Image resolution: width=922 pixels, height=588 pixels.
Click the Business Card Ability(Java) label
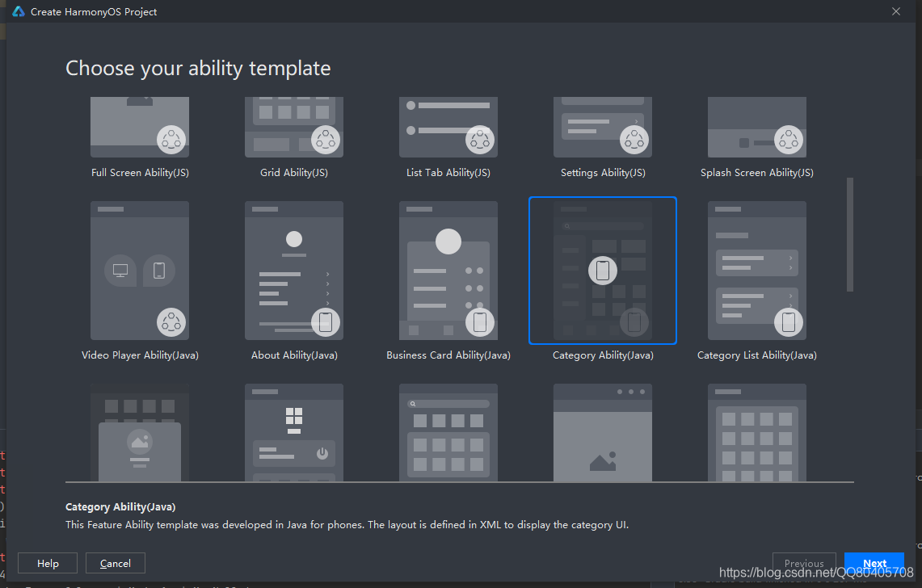448,355
